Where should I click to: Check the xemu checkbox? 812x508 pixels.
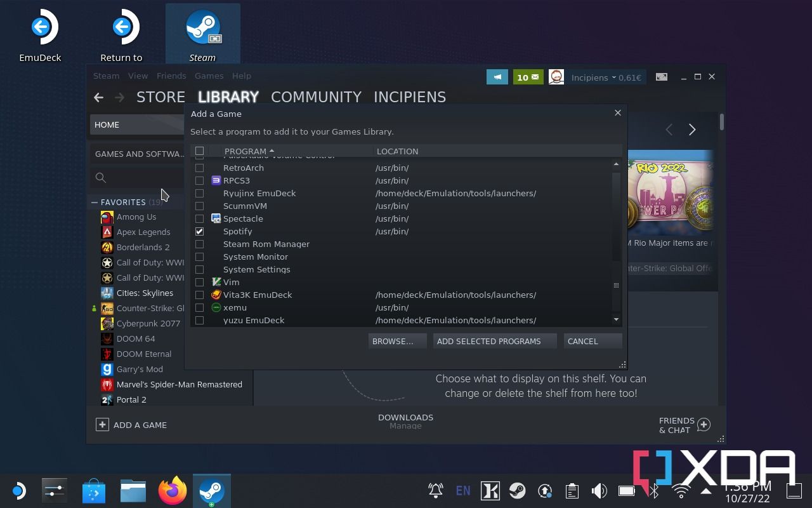click(x=199, y=308)
